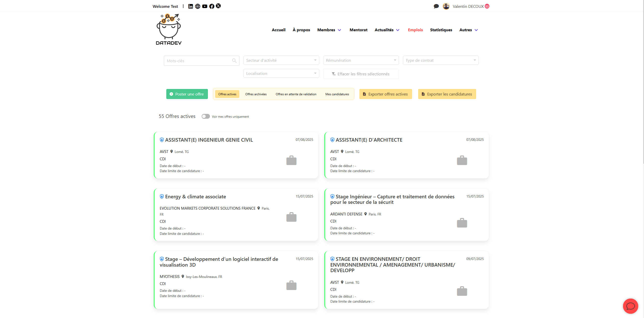Expand the Autres menu chevron
Image resolution: width=644 pixels, height=318 pixels.
coord(476,30)
